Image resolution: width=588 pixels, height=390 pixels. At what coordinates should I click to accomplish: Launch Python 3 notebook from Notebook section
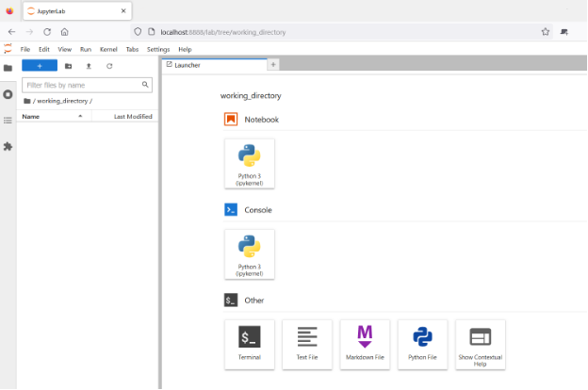point(250,163)
